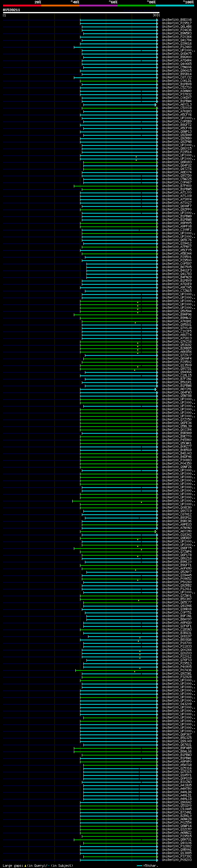197x868 pixels.
Task: Select the UniRef100_B9GFT2 label
Action: (x=177, y=125)
